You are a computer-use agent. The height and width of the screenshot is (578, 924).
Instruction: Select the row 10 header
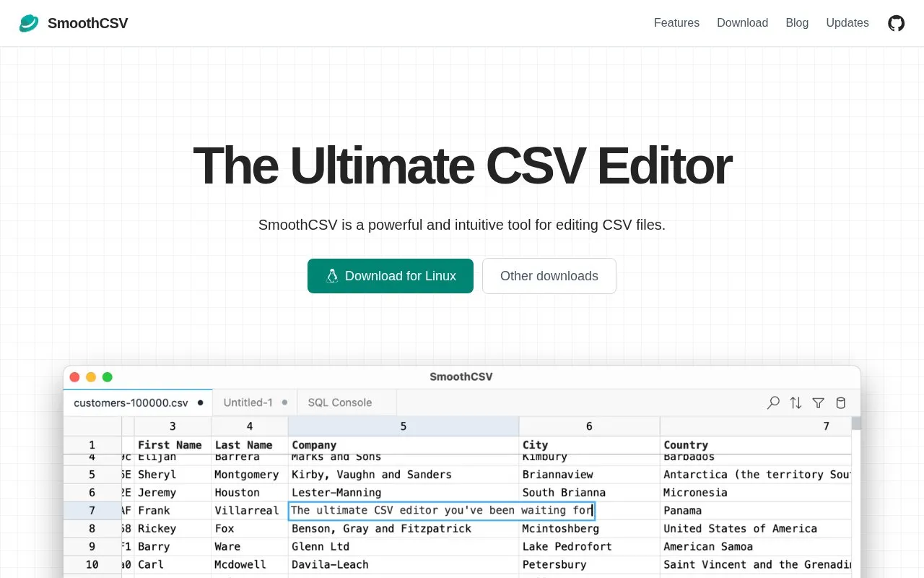click(x=92, y=565)
